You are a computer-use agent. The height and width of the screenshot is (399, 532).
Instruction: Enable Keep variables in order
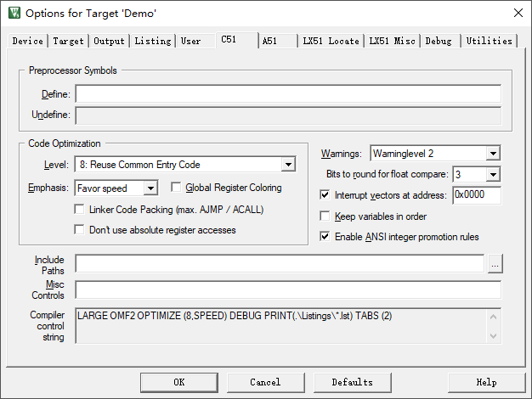[325, 216]
